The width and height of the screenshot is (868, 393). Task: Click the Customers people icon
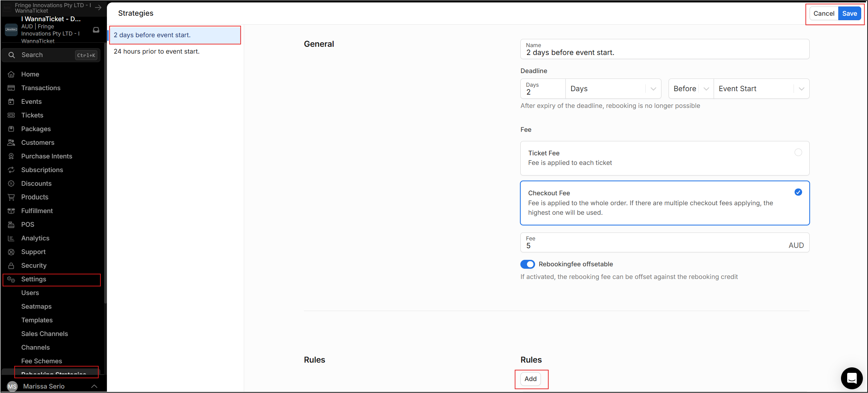[11, 143]
